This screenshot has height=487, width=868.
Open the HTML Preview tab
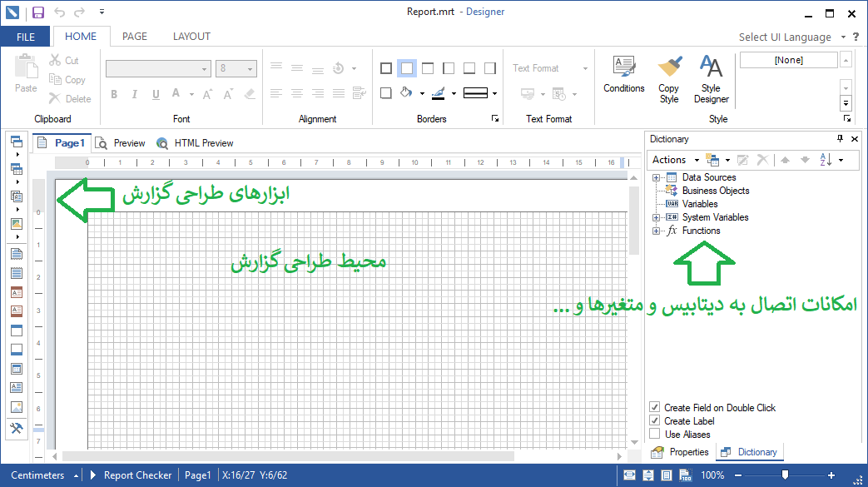tap(195, 143)
